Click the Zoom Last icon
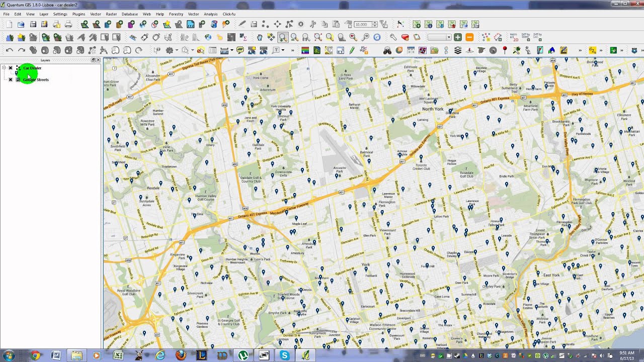Screen dimensions: 644x362 [x=353, y=37]
